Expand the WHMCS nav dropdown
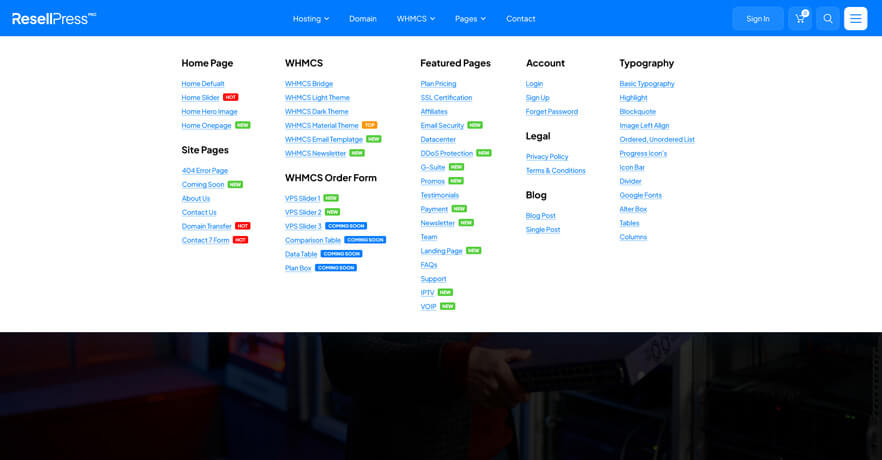This screenshot has width=882, height=460. tap(416, 19)
